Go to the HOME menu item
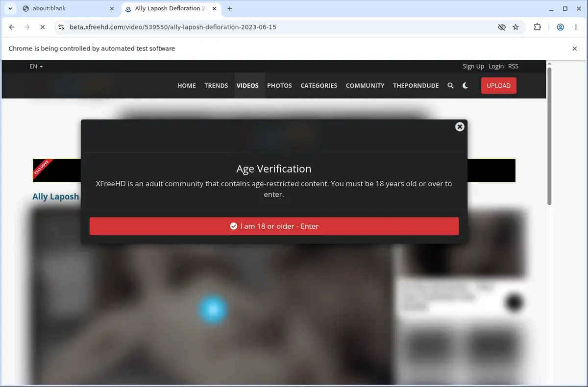588x387 pixels. tap(187, 85)
